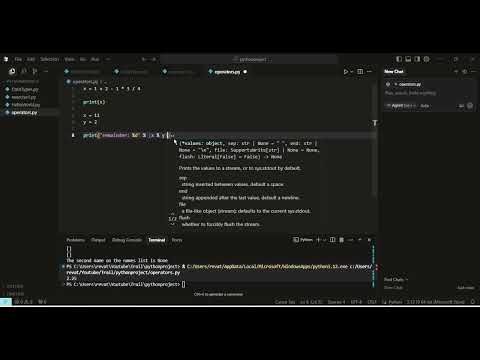The width and height of the screenshot is (480, 360).
Task: Start a new chat with plus icon
Action: tap(456, 71)
